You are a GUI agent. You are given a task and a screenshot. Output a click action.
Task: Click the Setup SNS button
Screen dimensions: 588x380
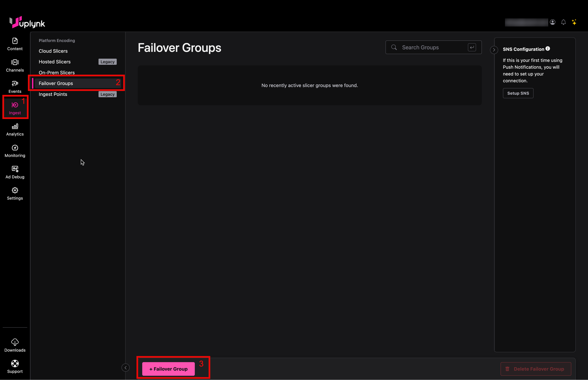point(518,93)
